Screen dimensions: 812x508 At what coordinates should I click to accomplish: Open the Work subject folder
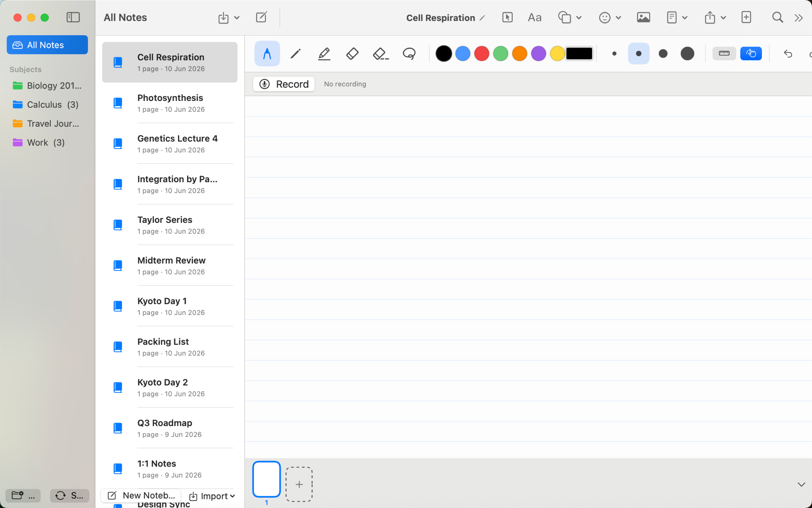click(x=47, y=143)
